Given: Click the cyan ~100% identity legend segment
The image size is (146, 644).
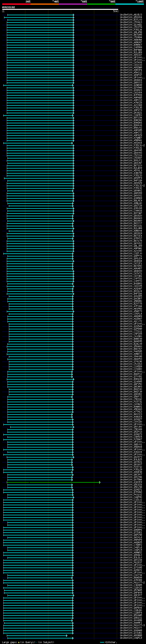Looking at the screenshot, I should pyautogui.click(x=130, y=4).
